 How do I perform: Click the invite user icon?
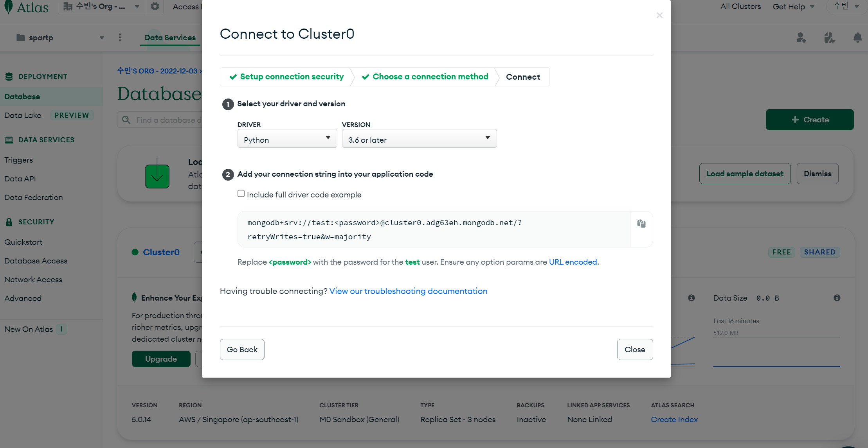(x=801, y=38)
